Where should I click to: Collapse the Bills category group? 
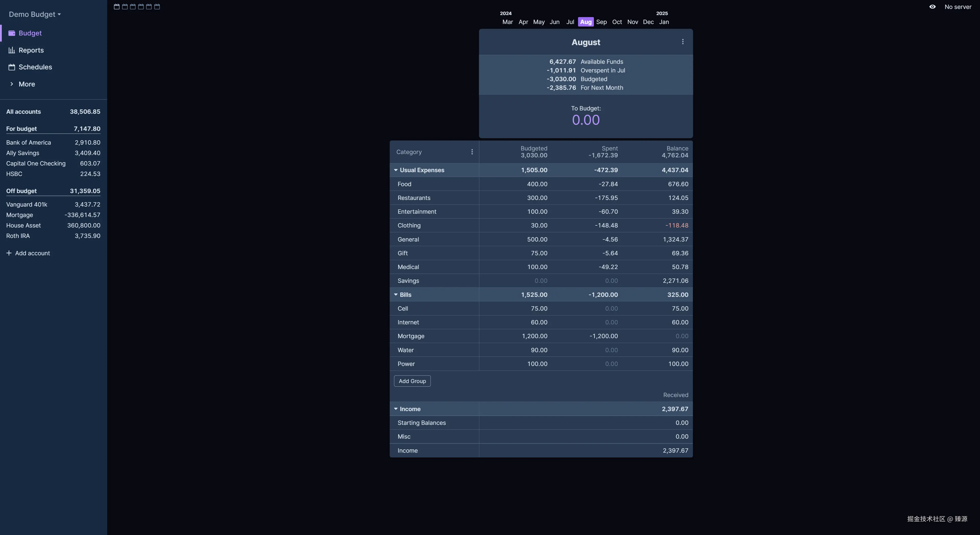pyautogui.click(x=396, y=295)
